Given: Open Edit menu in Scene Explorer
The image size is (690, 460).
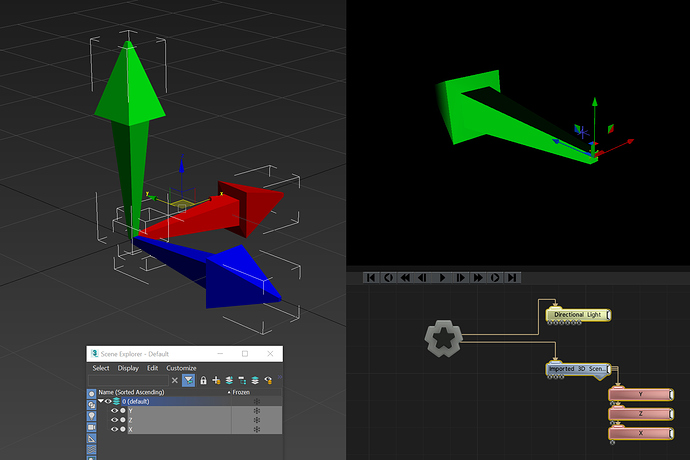Looking at the screenshot, I should 152,368.
